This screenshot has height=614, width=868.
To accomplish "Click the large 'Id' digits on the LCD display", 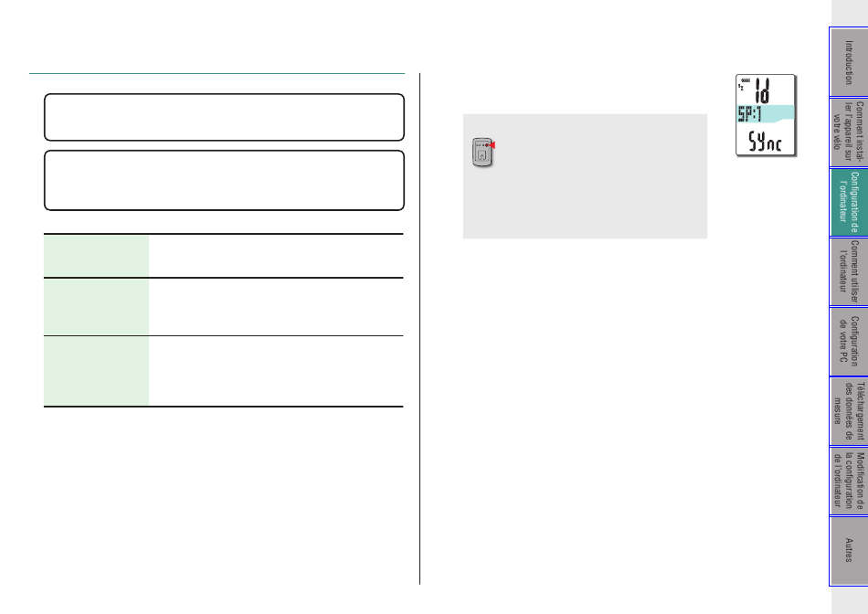I will coord(763,90).
